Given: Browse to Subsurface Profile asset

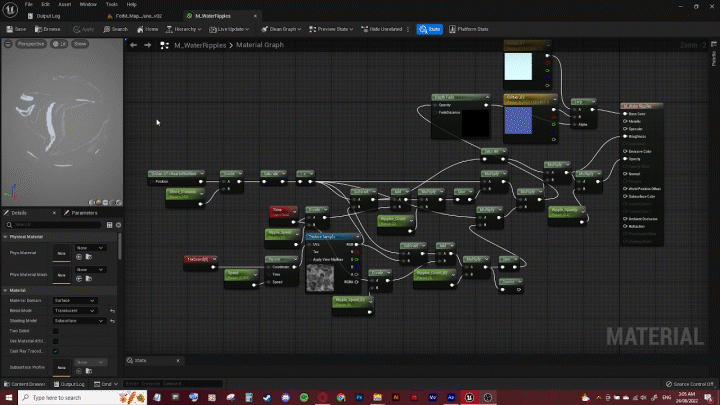Looking at the screenshot, I should click(89, 371).
